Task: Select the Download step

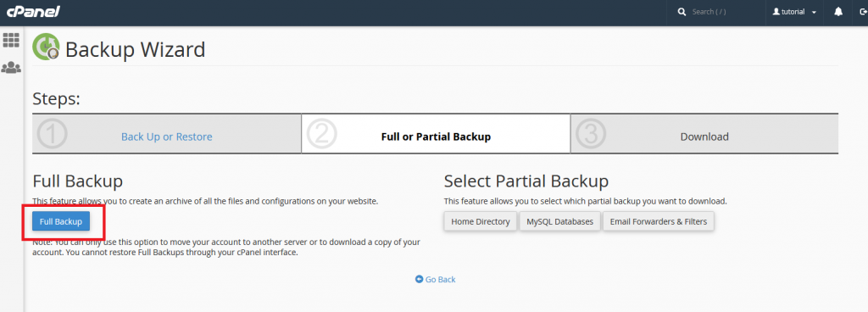Action: tap(704, 136)
